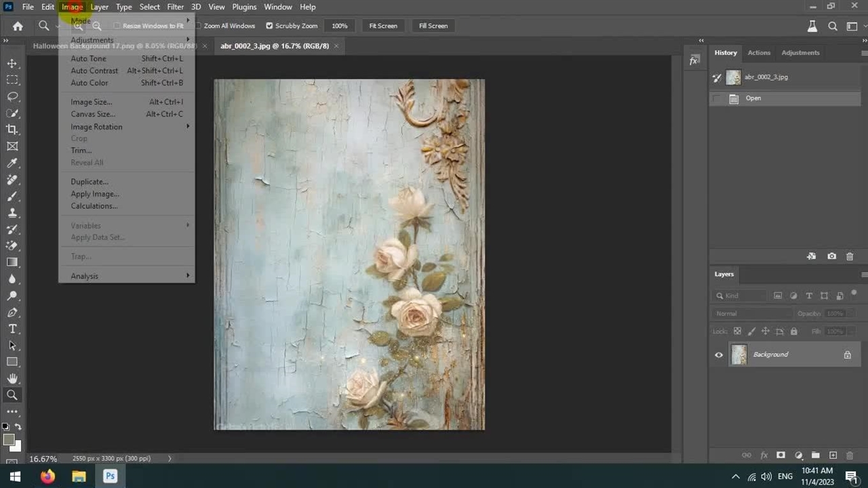The width and height of the screenshot is (868, 488).
Task: Switch to the Hand tool
Action: point(12,378)
